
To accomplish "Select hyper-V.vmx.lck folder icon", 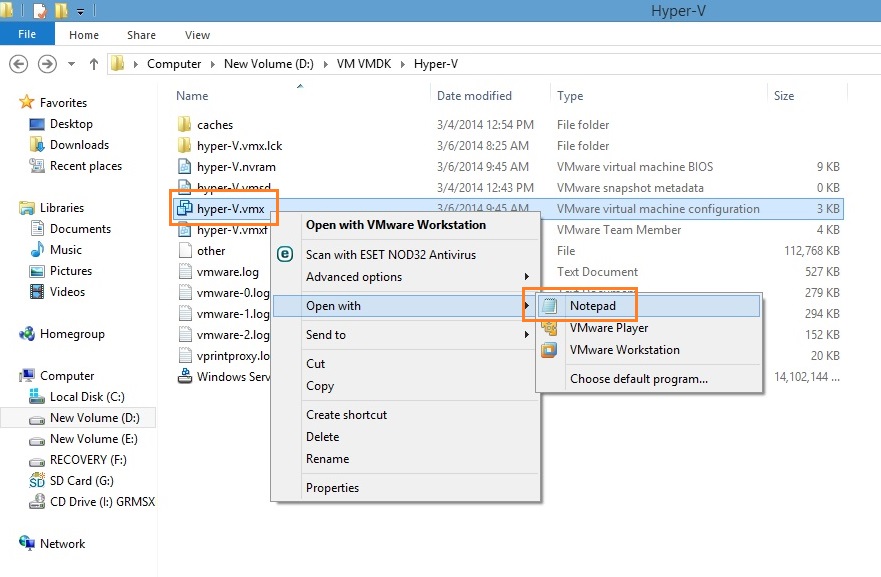I will pos(184,146).
